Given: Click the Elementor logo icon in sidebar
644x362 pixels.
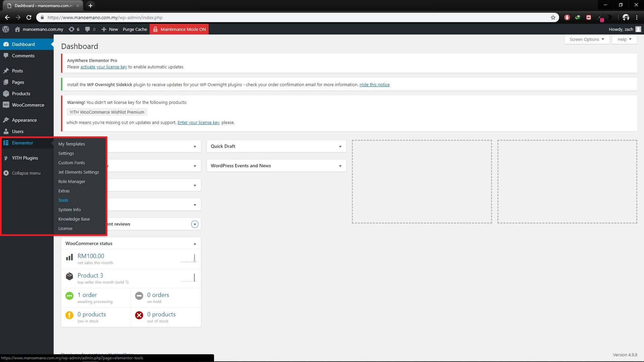Looking at the screenshot, I should (6, 143).
